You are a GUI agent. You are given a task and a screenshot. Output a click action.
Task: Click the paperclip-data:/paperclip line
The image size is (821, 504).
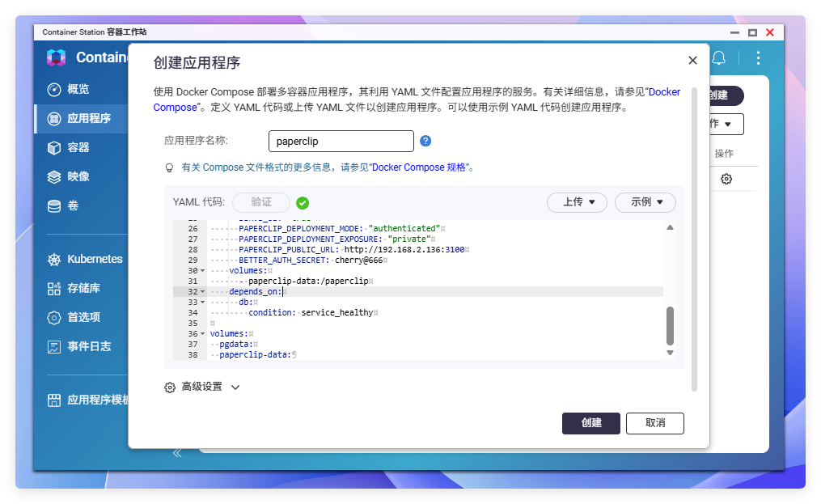[308, 282]
